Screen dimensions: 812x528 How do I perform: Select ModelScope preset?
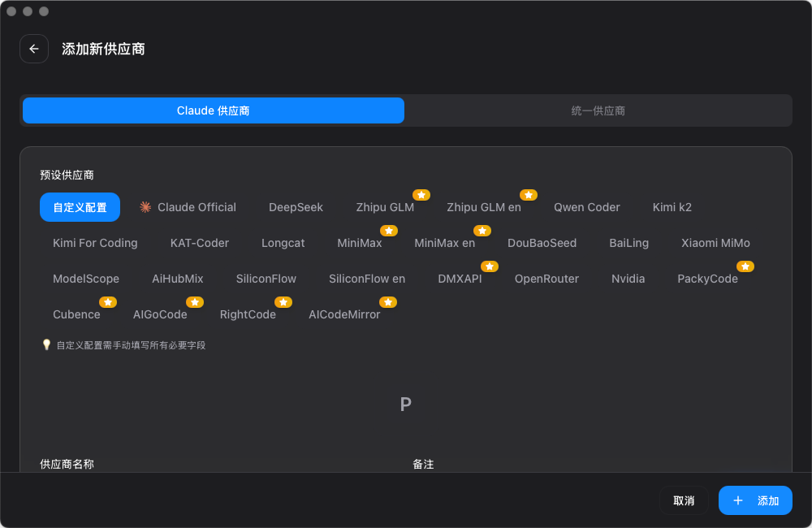pyautogui.click(x=86, y=279)
